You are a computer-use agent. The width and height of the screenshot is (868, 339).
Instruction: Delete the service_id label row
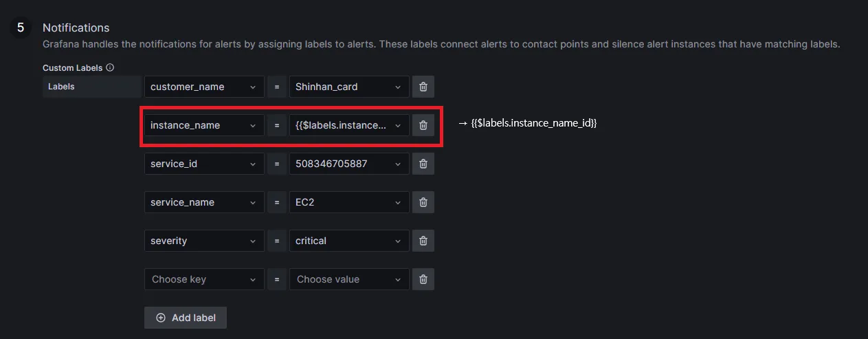point(423,164)
